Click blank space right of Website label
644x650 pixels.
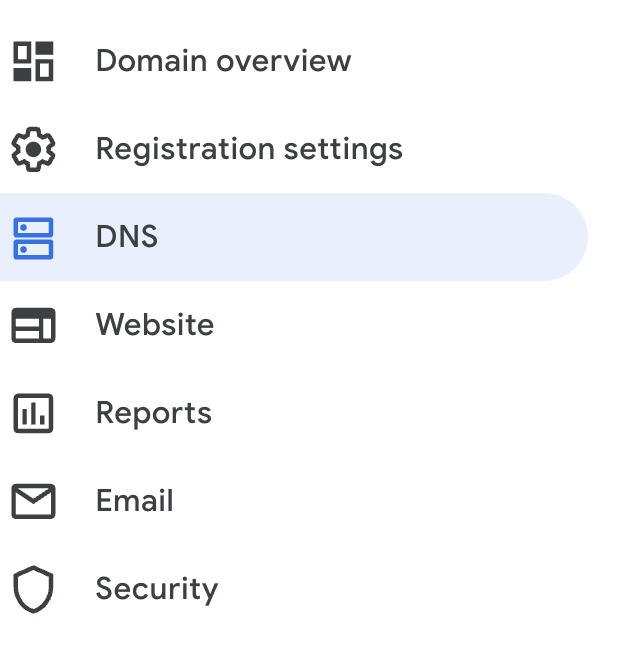pyautogui.click(x=400, y=325)
